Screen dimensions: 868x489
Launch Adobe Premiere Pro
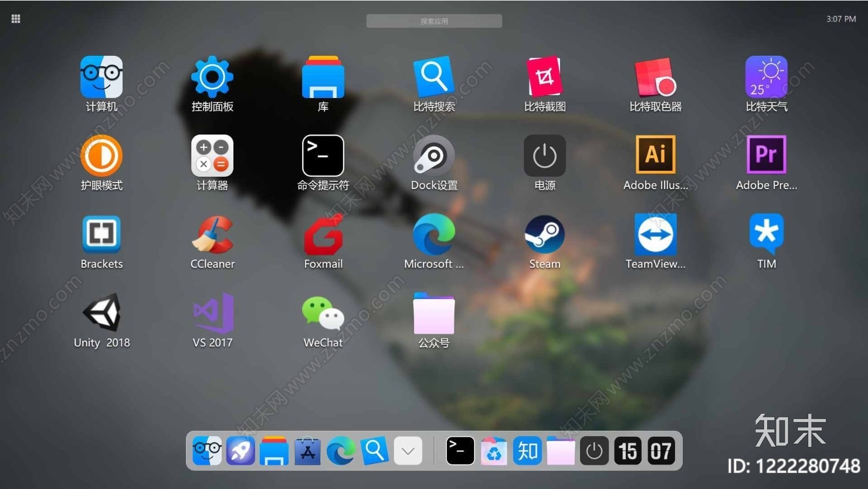(767, 155)
